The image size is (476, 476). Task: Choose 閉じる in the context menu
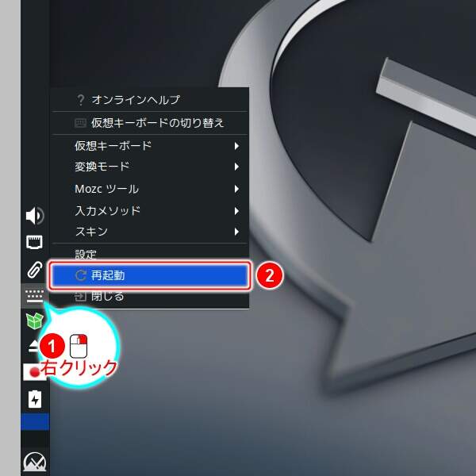[150, 297]
